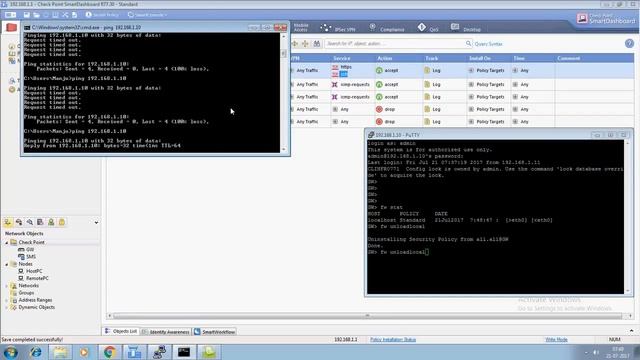Open the SmartConsole dropdown in toolbar
The height and width of the screenshot is (360, 640).
tap(147, 15)
